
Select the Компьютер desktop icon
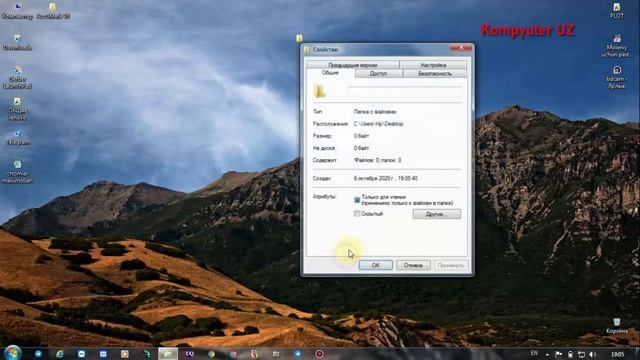click(18, 11)
